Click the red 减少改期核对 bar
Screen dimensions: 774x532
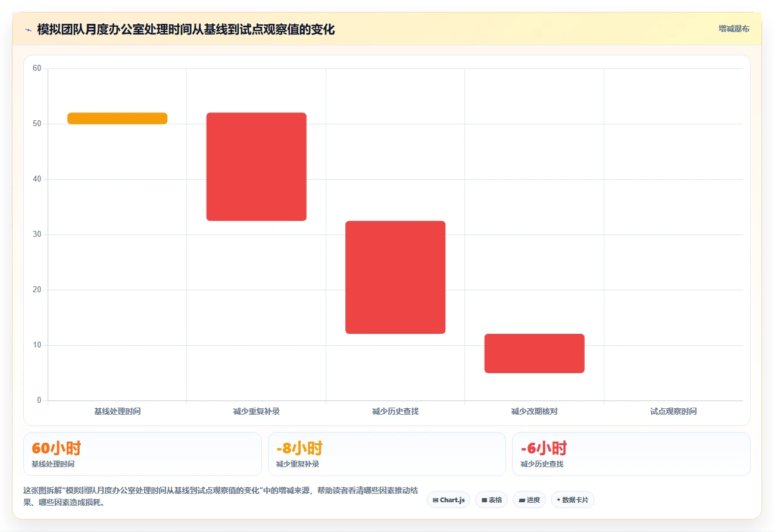click(x=535, y=353)
